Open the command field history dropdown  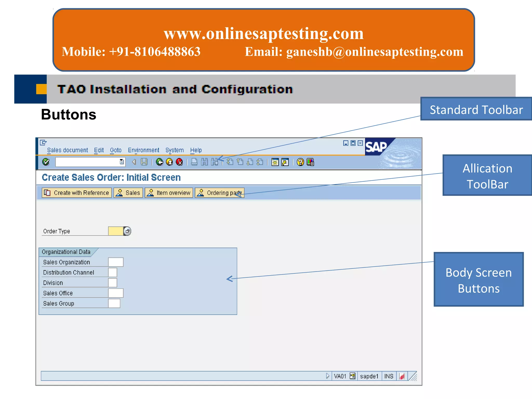click(122, 162)
